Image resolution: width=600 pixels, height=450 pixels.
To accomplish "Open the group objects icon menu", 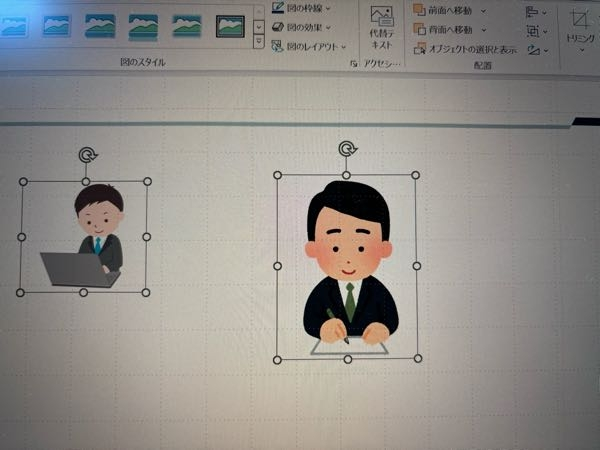I will pyautogui.click(x=536, y=31).
